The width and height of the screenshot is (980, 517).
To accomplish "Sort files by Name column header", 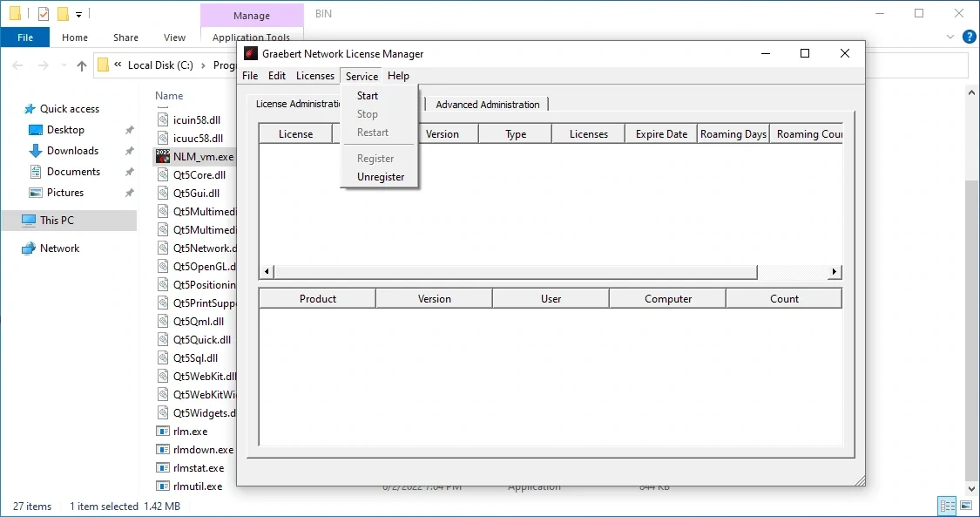I will point(169,96).
